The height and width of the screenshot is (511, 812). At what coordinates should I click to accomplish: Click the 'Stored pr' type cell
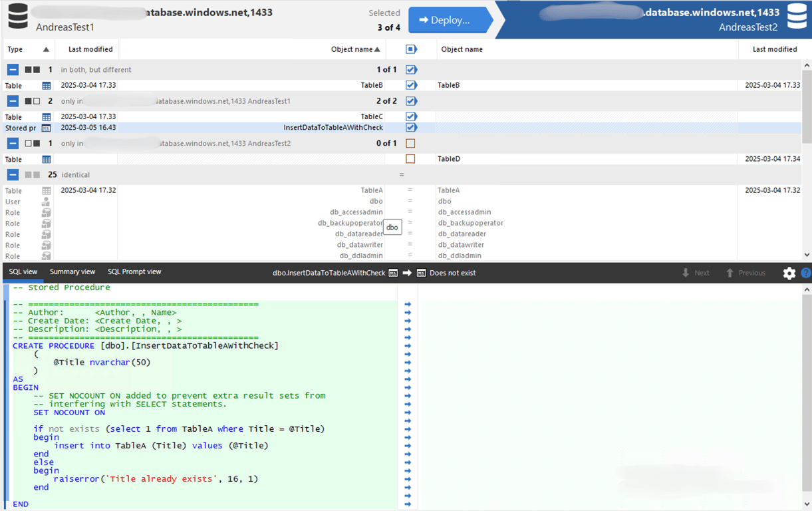pyautogui.click(x=21, y=128)
